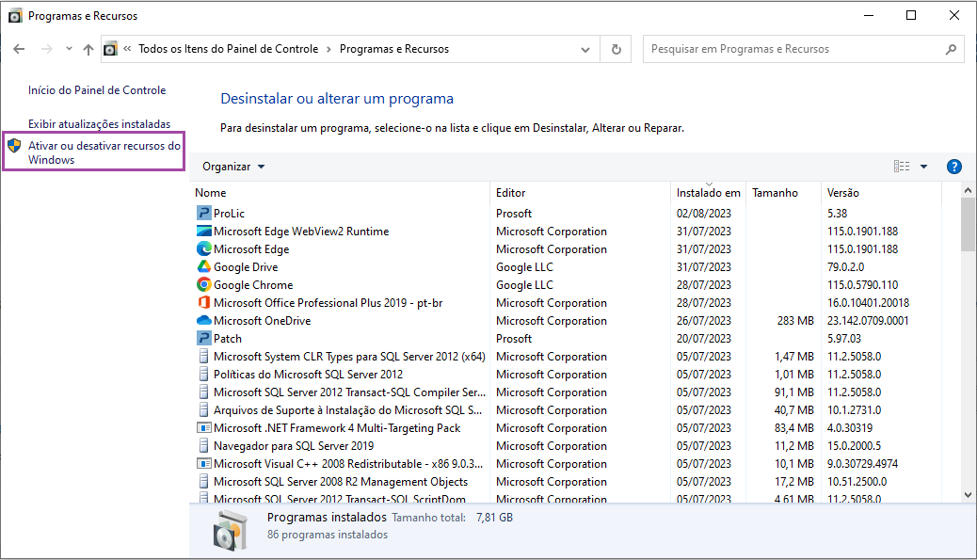Refresh the Programas e Recursos view
The width and height of the screenshot is (977, 560).
pyautogui.click(x=617, y=49)
